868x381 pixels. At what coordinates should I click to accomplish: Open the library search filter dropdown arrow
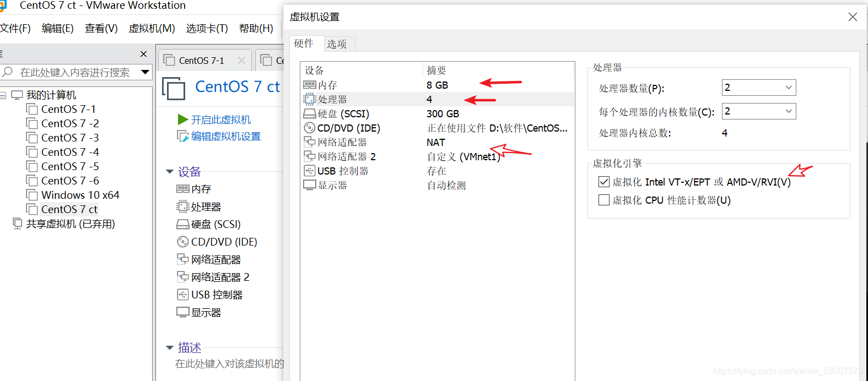(x=145, y=72)
